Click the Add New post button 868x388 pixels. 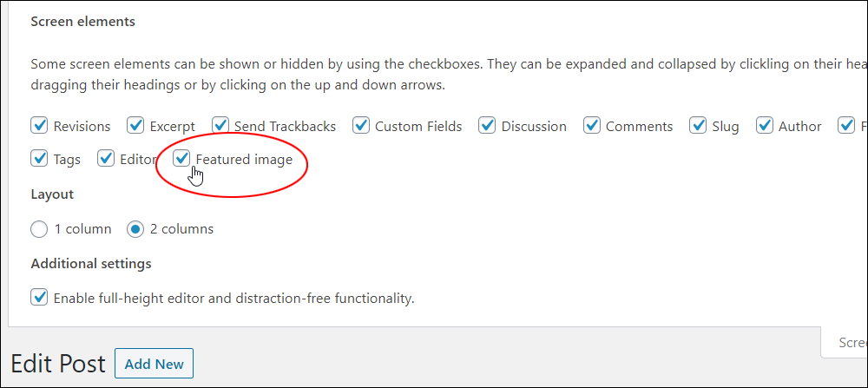[x=154, y=364]
